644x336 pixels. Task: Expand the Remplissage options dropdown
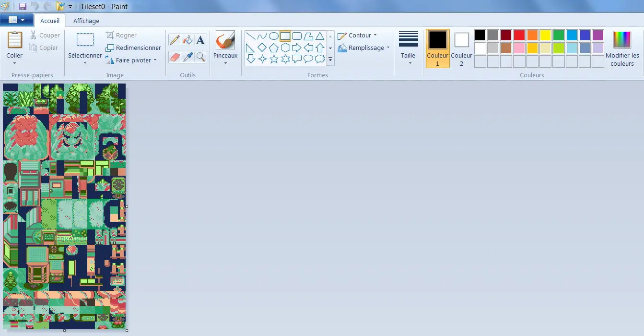point(387,48)
